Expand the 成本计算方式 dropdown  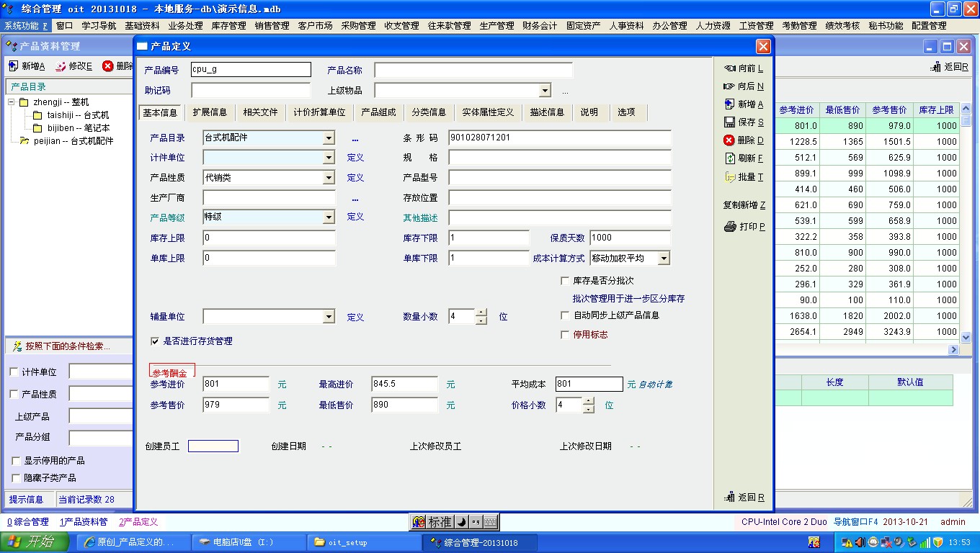click(664, 258)
